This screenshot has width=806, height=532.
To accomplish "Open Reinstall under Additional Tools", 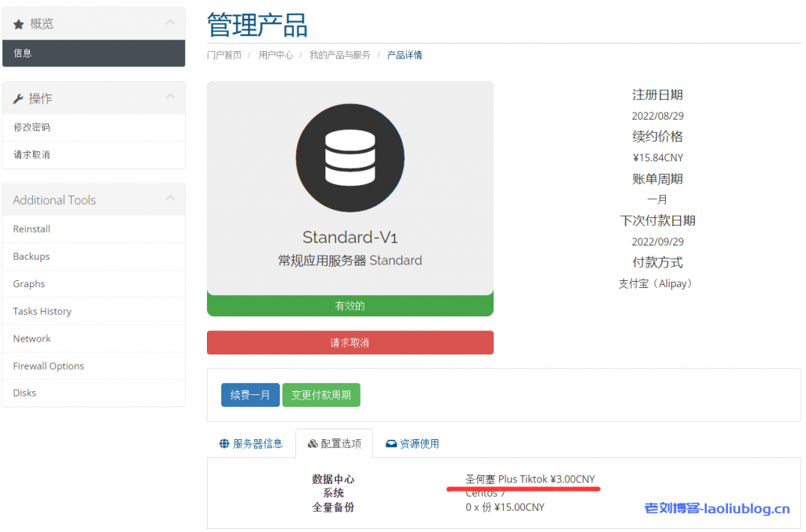I will pyautogui.click(x=30, y=228).
